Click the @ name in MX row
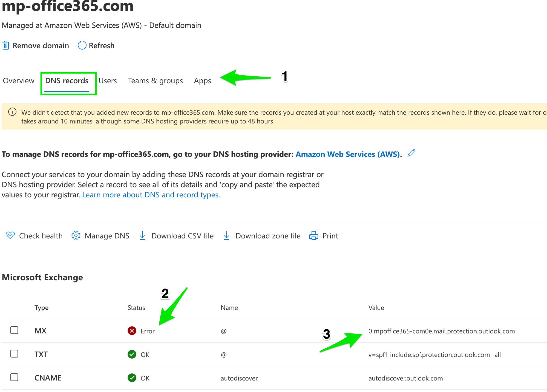Screen dimensions: 547x392 click(224, 331)
